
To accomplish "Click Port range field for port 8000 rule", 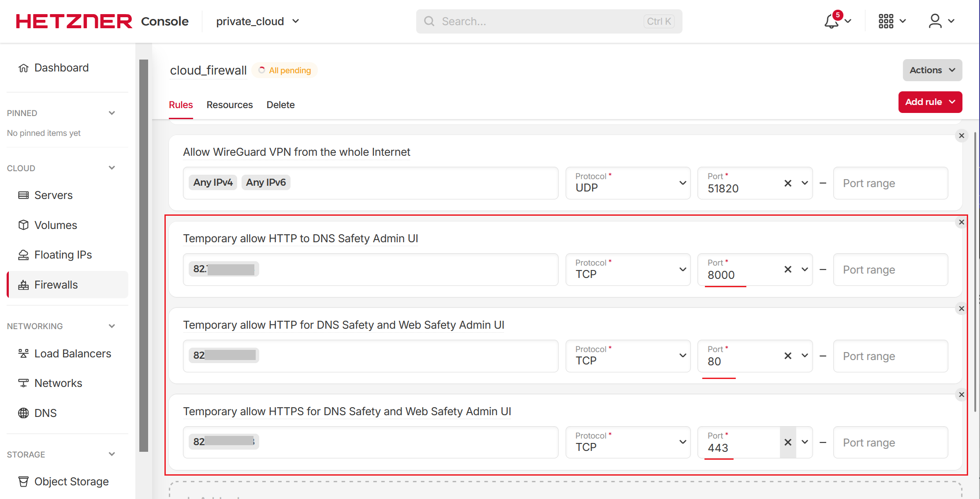I will [x=891, y=270].
